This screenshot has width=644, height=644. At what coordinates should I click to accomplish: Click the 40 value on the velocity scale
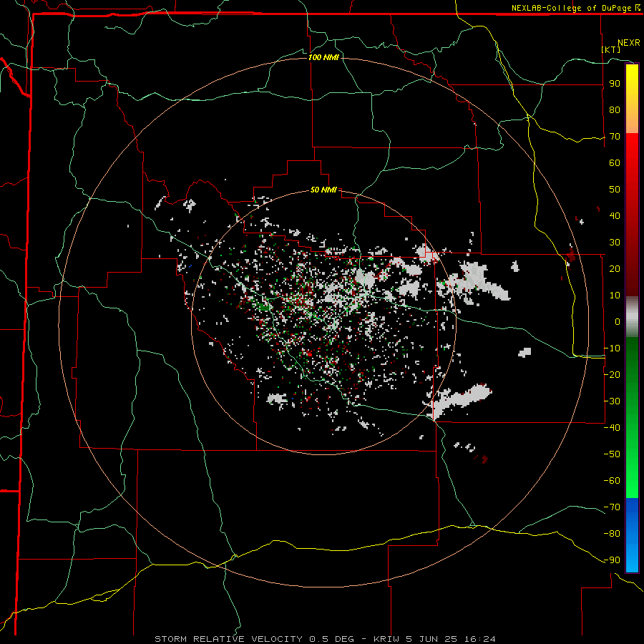tap(615, 215)
